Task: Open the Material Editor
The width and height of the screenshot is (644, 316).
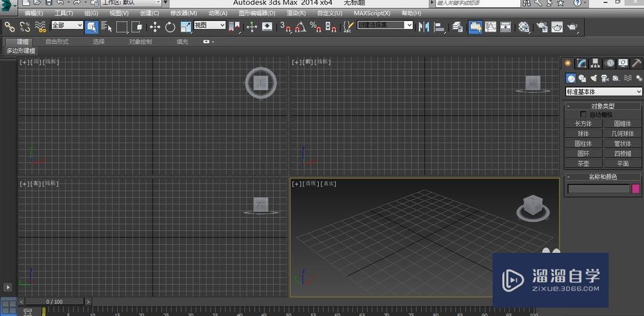Action: click(524, 27)
